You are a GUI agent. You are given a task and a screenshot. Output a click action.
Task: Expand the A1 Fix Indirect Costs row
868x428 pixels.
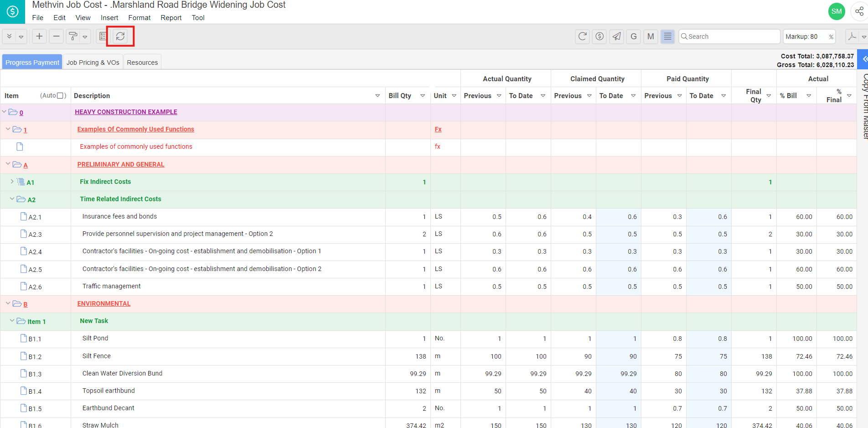coord(12,182)
